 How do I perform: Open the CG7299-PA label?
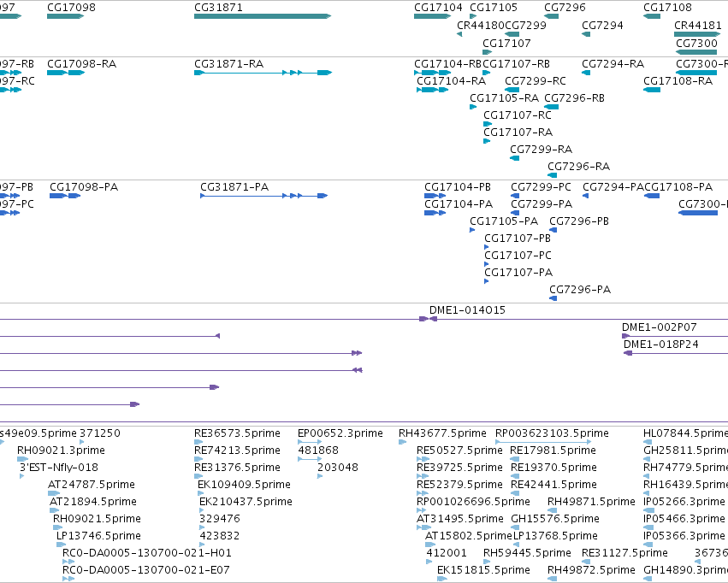click(542, 204)
